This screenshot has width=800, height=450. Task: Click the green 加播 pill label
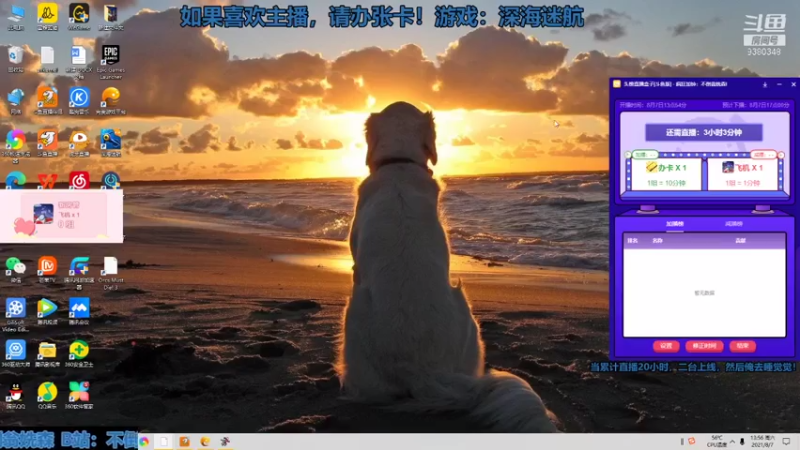point(645,154)
